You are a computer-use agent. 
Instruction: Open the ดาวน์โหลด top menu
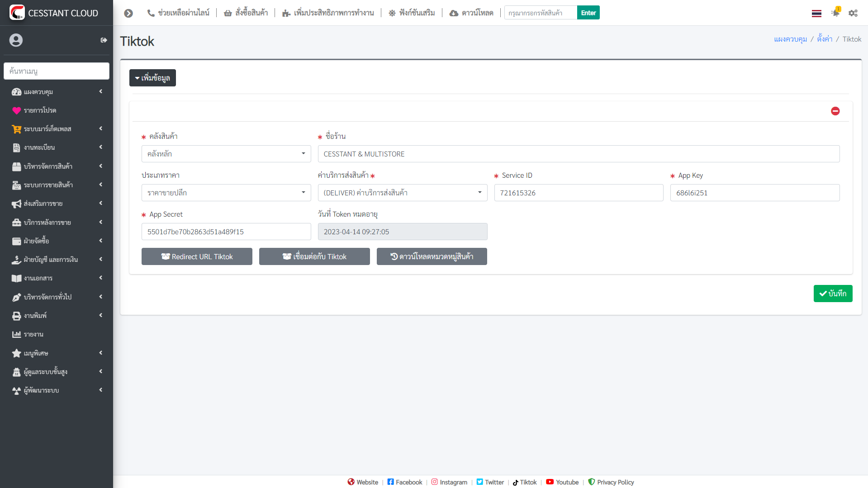click(x=471, y=13)
